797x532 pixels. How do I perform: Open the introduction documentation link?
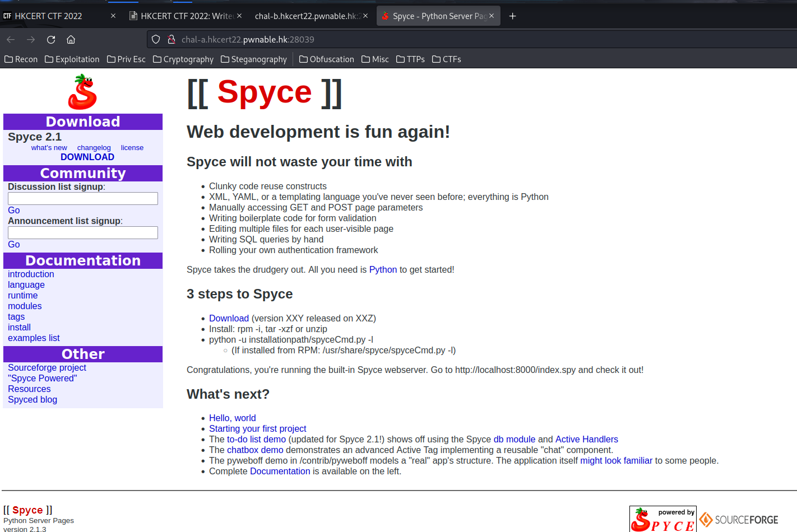click(31, 274)
